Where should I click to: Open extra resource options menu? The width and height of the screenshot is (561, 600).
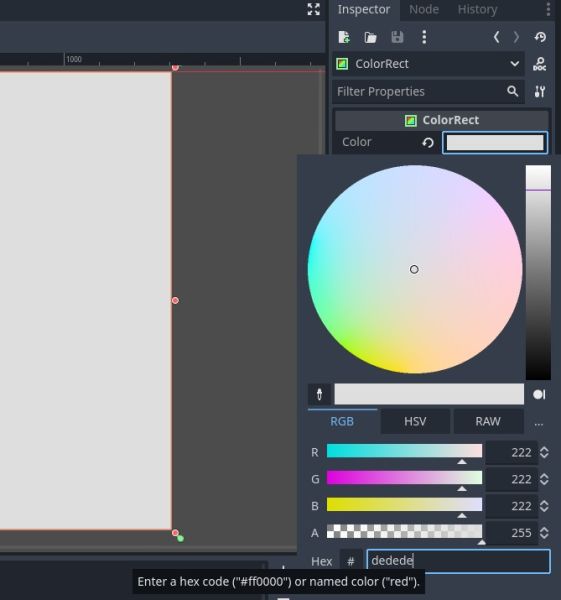[x=424, y=37]
